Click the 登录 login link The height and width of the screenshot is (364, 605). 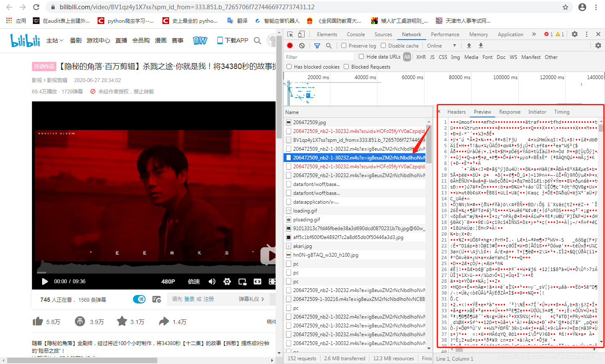coord(189,299)
